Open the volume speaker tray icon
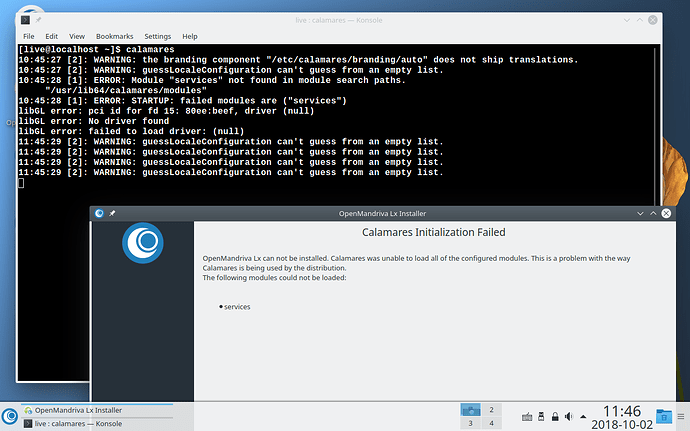Screen dimensions: 690x431 click(x=569, y=416)
